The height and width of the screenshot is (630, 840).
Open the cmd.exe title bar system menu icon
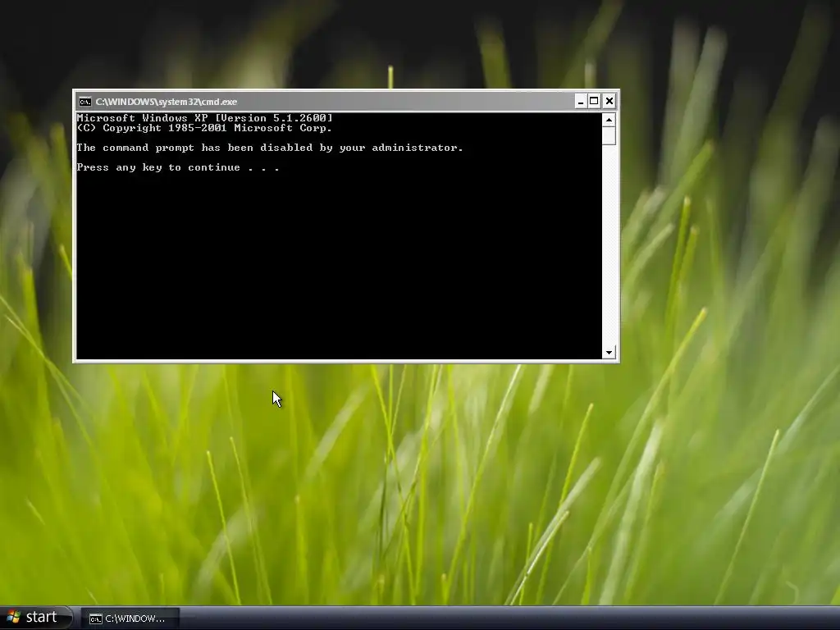[x=84, y=102]
